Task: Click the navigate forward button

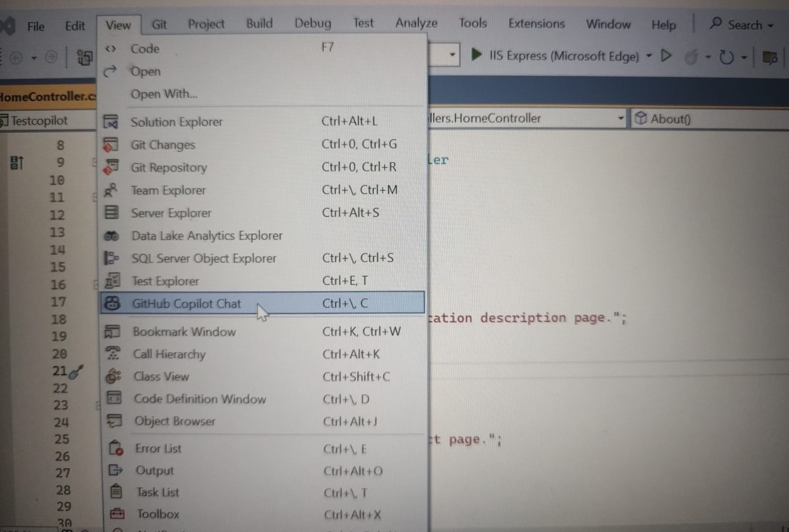Action: pos(51,57)
